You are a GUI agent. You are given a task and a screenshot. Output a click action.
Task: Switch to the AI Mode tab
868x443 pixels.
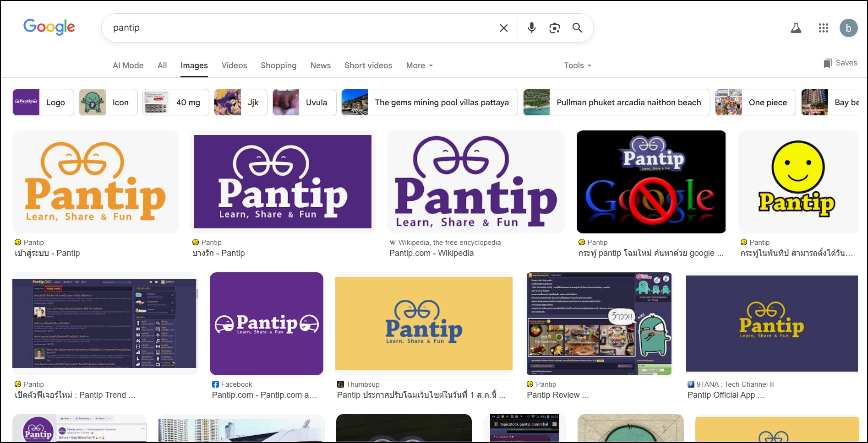pyautogui.click(x=128, y=65)
